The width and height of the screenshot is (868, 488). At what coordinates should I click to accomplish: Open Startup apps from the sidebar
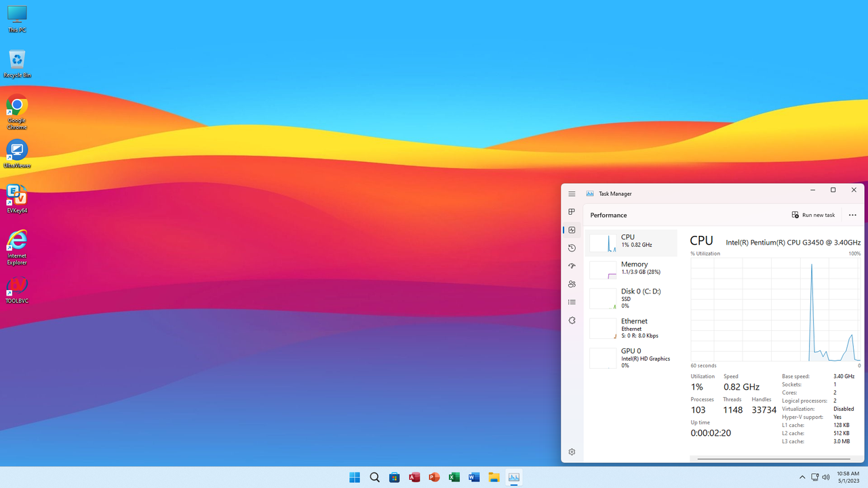coord(572,266)
